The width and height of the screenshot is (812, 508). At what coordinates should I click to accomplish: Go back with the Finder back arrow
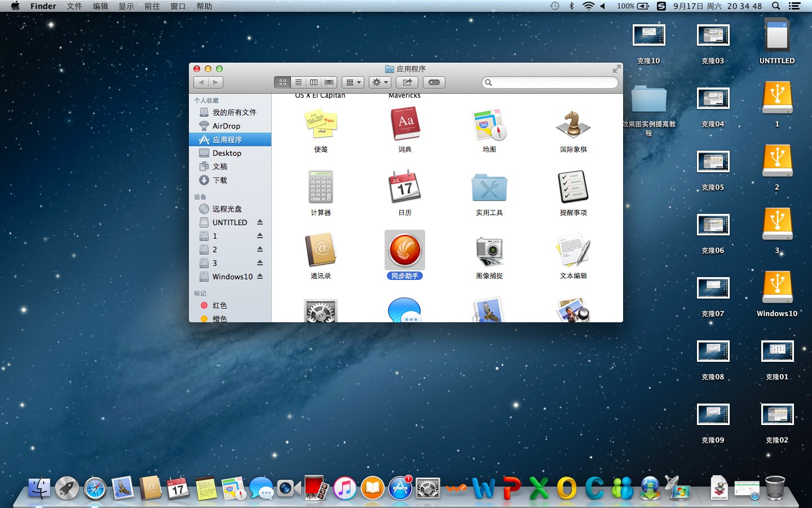tap(201, 82)
